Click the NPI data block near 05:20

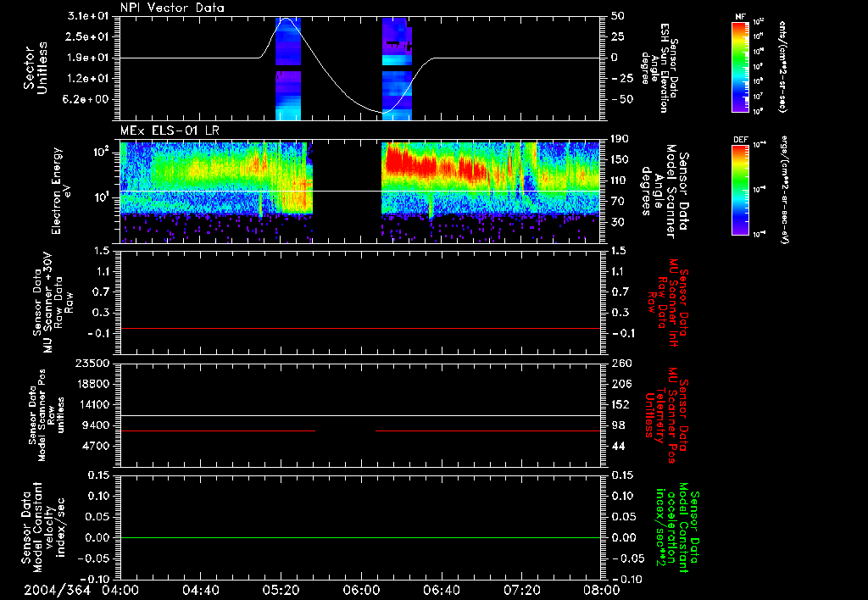pos(288,69)
